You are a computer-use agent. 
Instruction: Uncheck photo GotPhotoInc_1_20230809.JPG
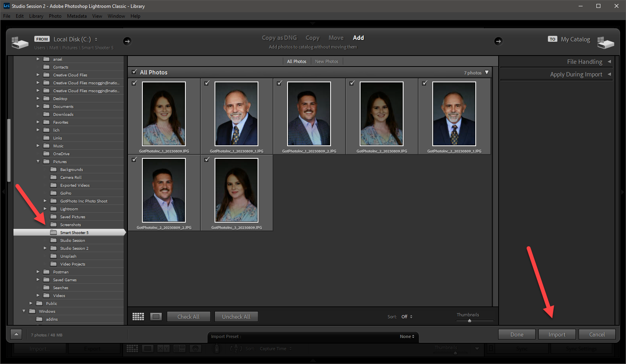(135, 83)
